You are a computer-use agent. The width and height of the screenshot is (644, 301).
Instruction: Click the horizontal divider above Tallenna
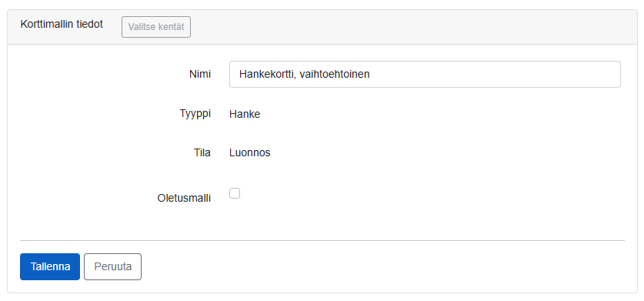coord(322,240)
